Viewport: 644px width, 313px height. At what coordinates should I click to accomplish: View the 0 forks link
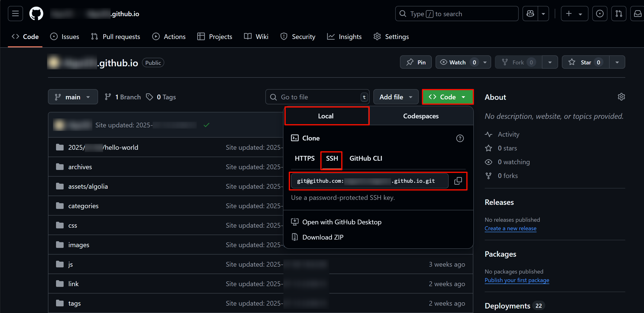tap(501, 176)
